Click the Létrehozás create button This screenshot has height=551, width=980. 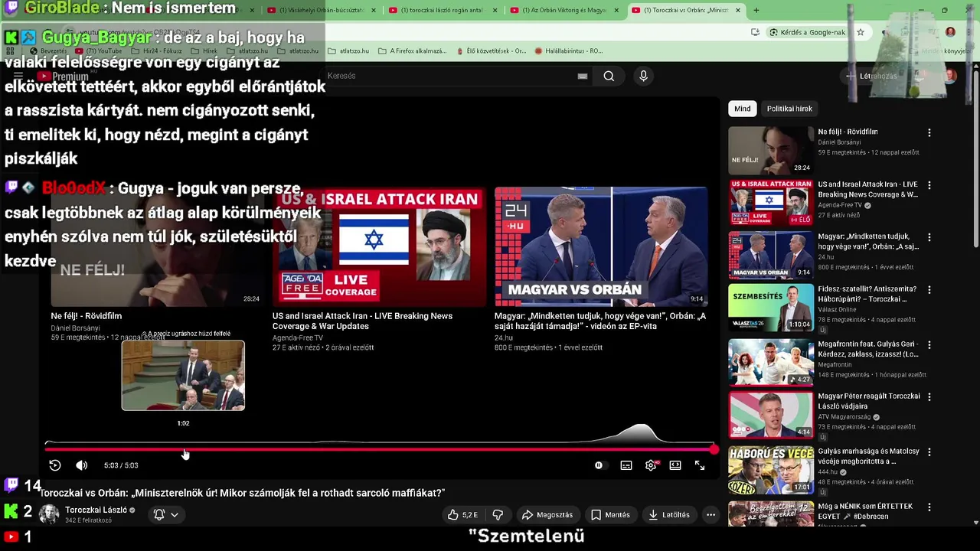click(x=871, y=76)
